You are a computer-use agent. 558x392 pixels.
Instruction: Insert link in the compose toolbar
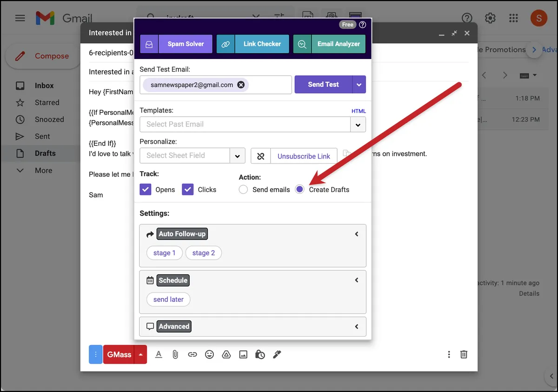(193, 354)
